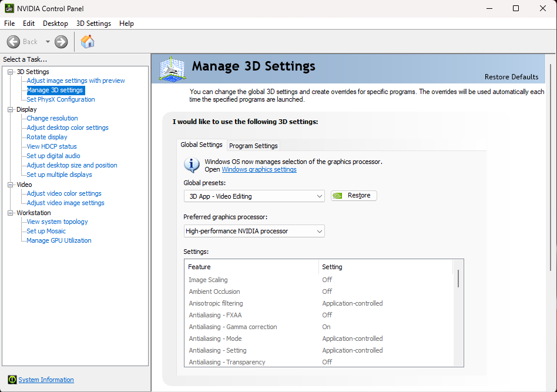Open Set up Mosaic

pyautogui.click(x=46, y=231)
